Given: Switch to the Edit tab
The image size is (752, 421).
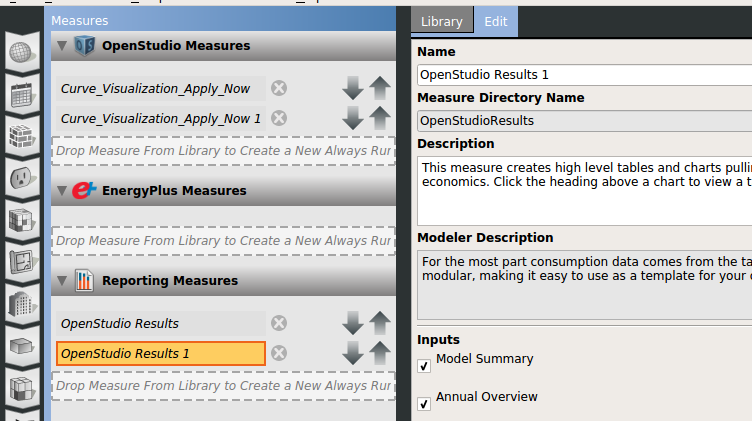Looking at the screenshot, I should click(496, 22).
